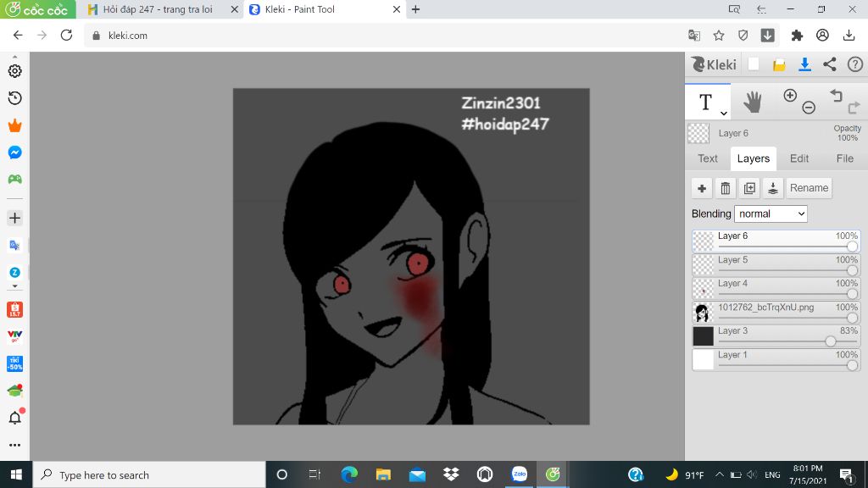Switch to the Hỏi đáp 247 browser tab
The image size is (868, 488).
tap(158, 9)
